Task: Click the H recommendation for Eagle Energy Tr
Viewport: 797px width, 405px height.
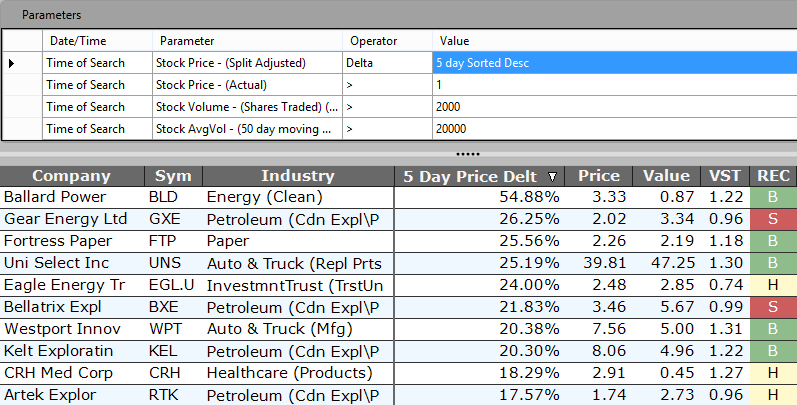Action: click(x=773, y=285)
